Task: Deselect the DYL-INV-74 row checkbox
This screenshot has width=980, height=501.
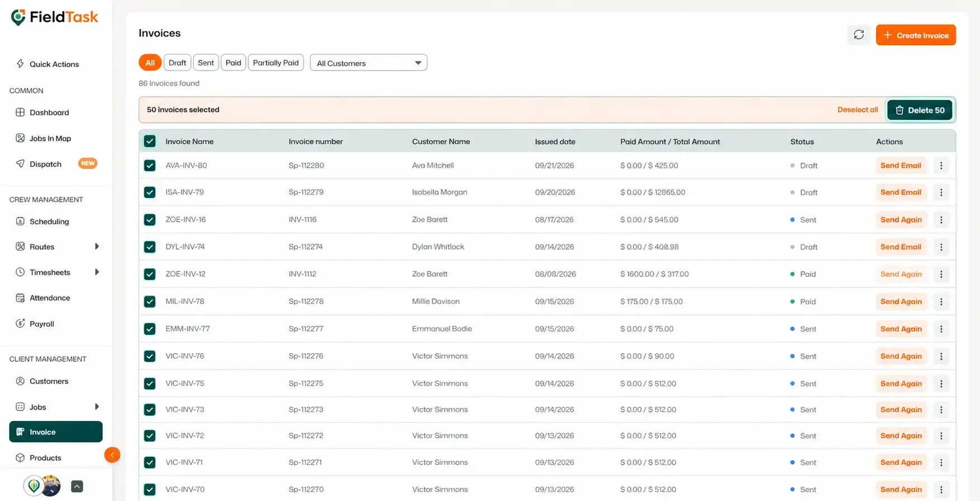Action: point(150,247)
